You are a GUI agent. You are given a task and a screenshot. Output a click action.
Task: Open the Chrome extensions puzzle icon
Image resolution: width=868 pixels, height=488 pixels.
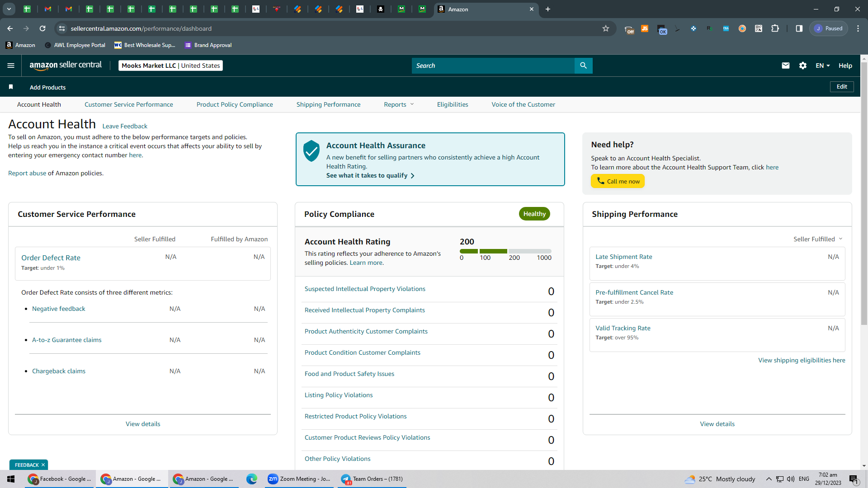[x=775, y=28]
